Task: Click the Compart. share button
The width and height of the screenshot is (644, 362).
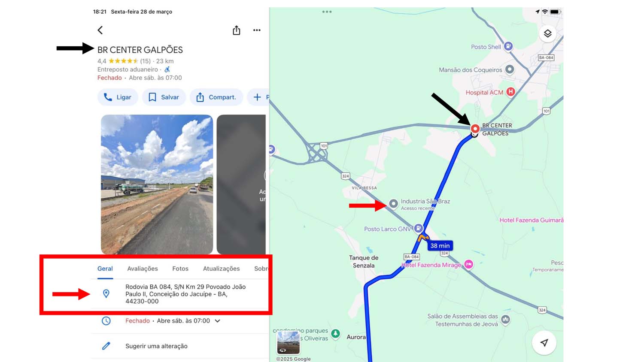Action: (x=216, y=97)
